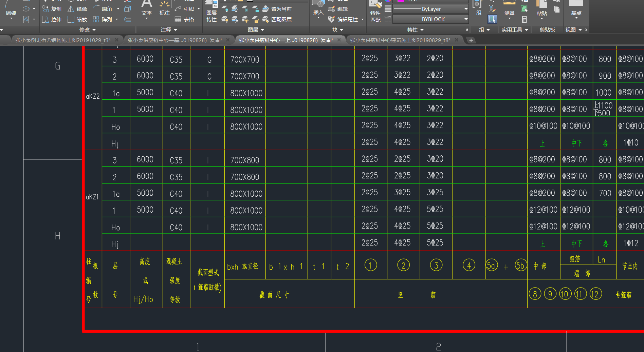This screenshot has width=644, height=352.
Task: Click the 组 group button
Action: tap(479, 8)
